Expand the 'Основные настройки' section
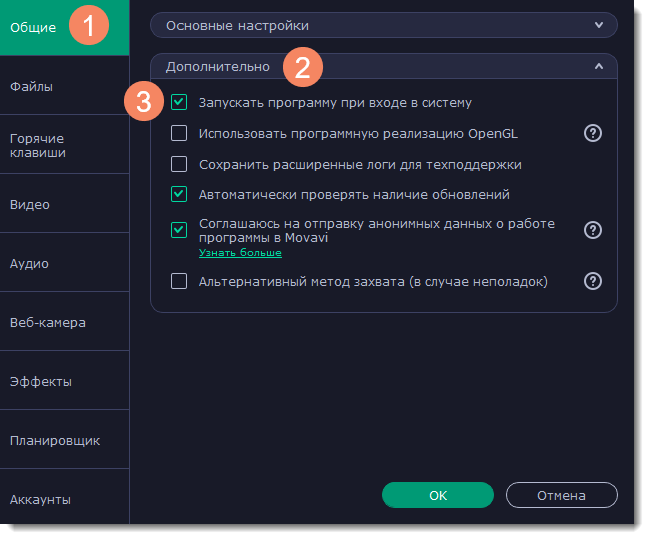649x539 pixels. tap(599, 24)
